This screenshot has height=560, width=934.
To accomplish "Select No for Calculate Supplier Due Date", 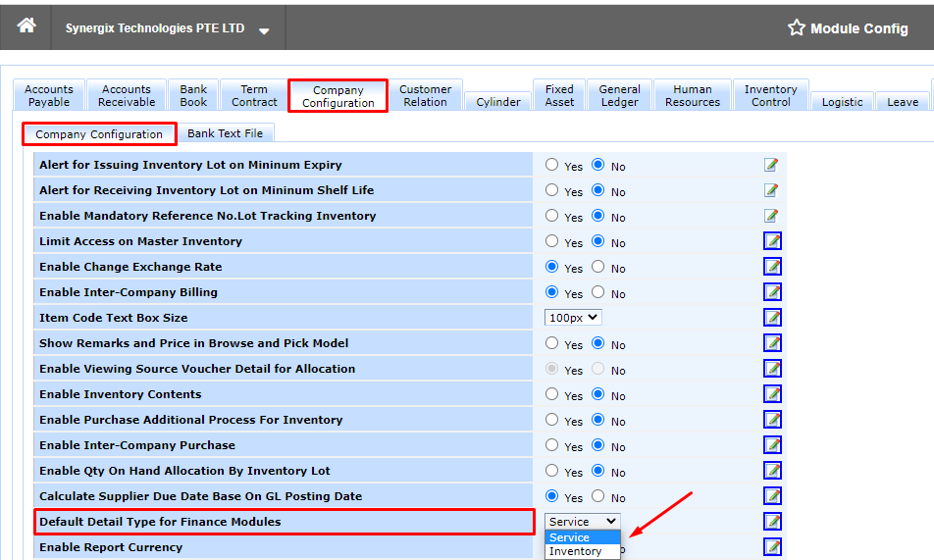I will (x=598, y=496).
